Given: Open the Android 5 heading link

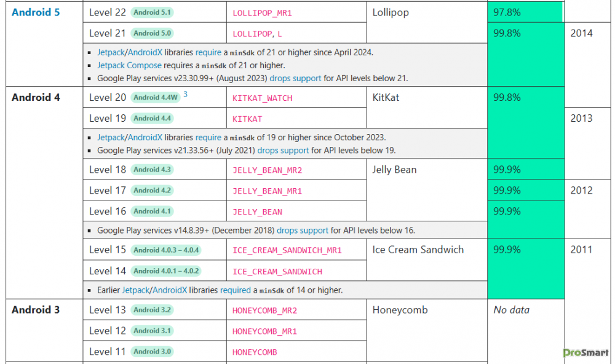Looking at the screenshot, I should click(36, 12).
